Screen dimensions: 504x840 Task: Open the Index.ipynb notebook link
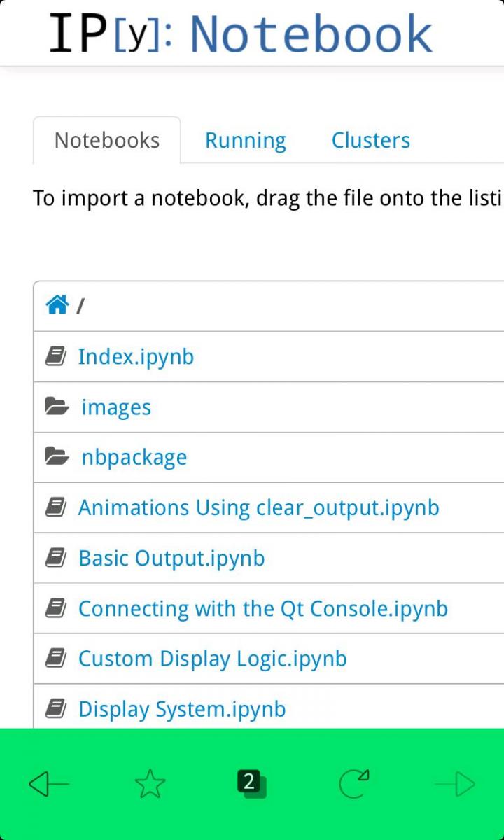point(136,357)
